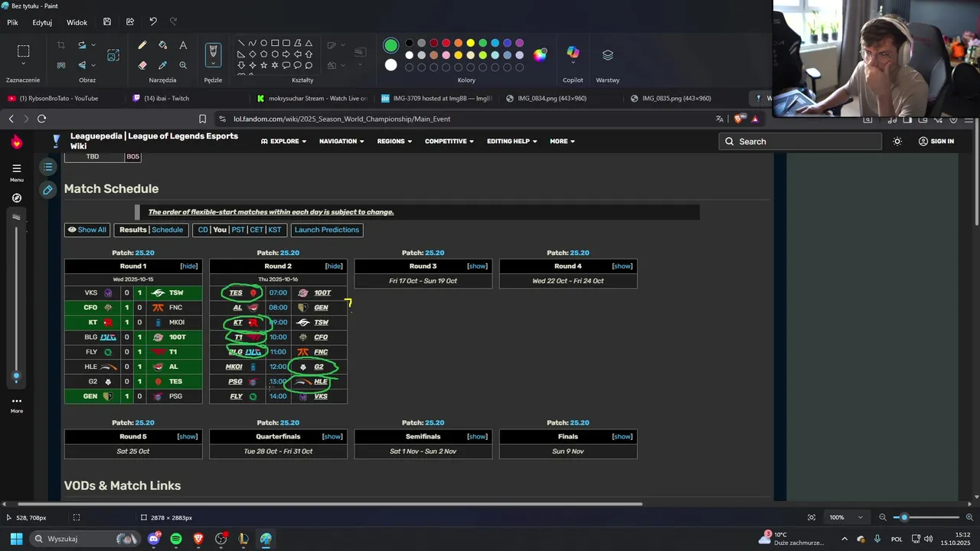Click the bookmark icon in address bar
Image resolution: width=980 pixels, height=551 pixels.
pyautogui.click(x=202, y=119)
